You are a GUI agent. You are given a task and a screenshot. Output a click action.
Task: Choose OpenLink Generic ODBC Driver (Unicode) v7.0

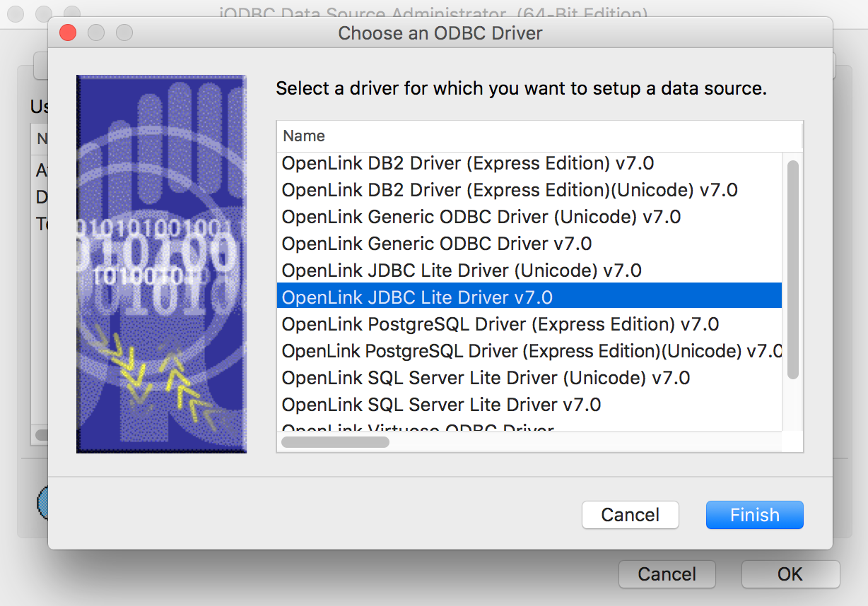(x=481, y=217)
